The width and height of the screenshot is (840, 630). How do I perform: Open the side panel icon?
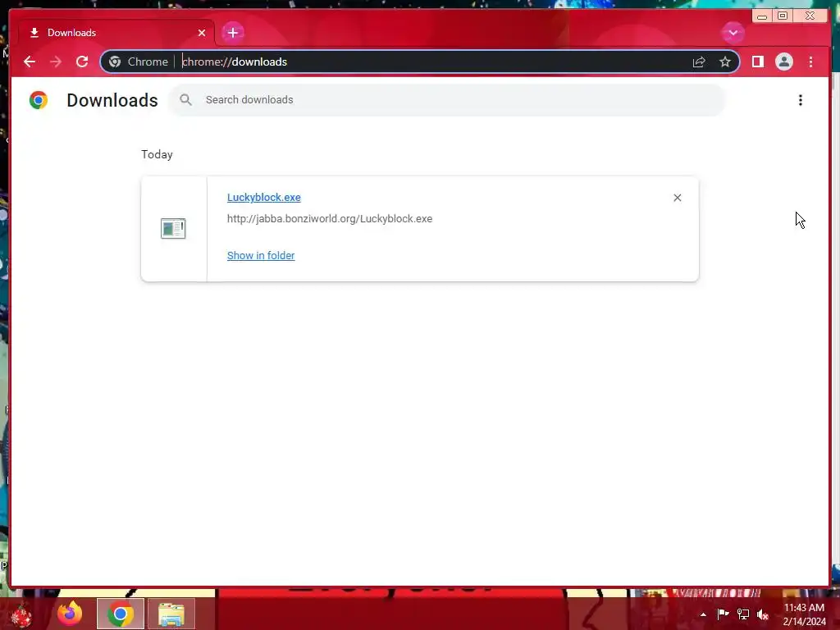(757, 62)
